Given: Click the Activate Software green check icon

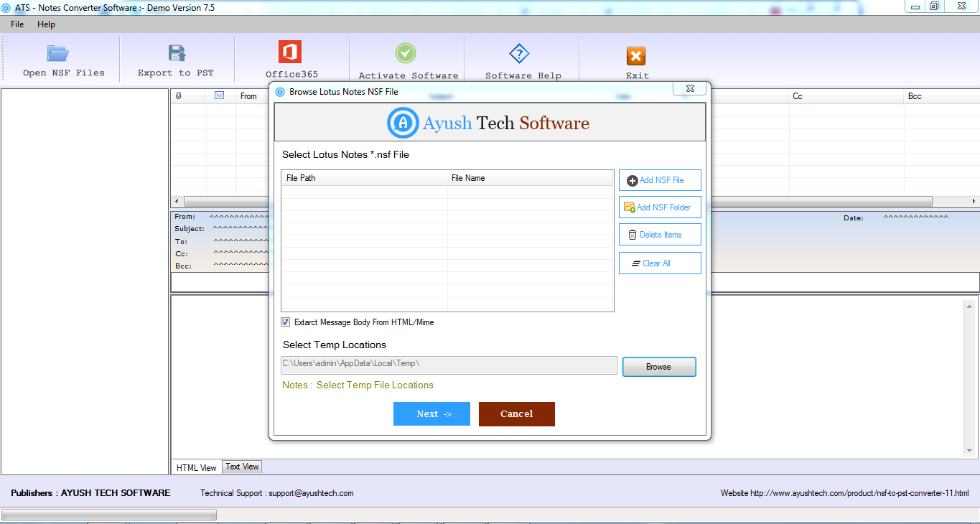Looking at the screenshot, I should [406, 53].
